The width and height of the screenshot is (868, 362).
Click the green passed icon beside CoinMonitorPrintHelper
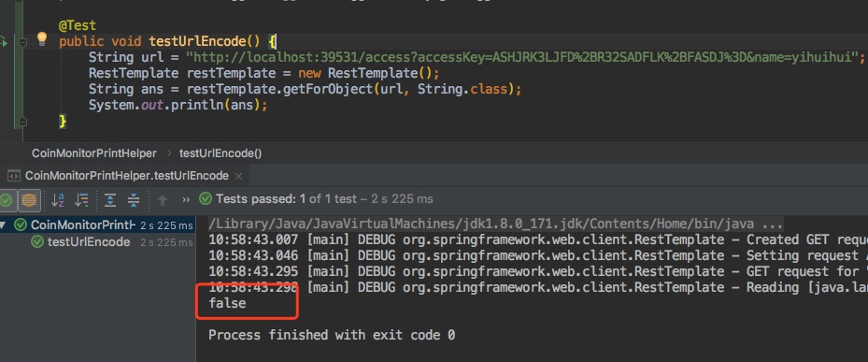pos(21,225)
